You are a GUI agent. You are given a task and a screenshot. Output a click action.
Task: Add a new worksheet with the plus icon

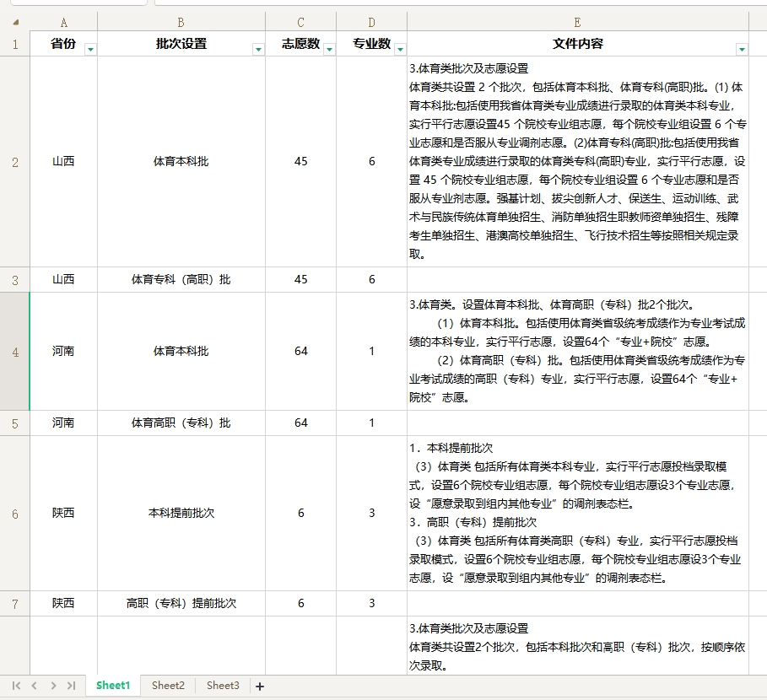pos(259,686)
